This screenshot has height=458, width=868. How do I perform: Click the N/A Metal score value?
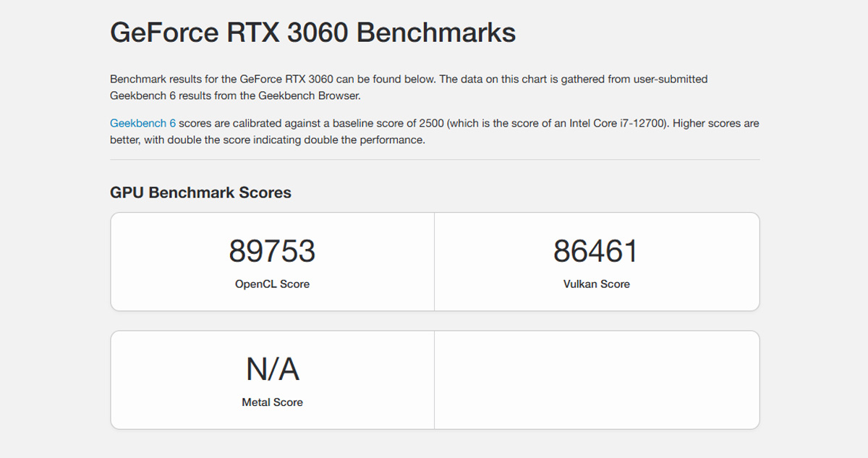(272, 369)
